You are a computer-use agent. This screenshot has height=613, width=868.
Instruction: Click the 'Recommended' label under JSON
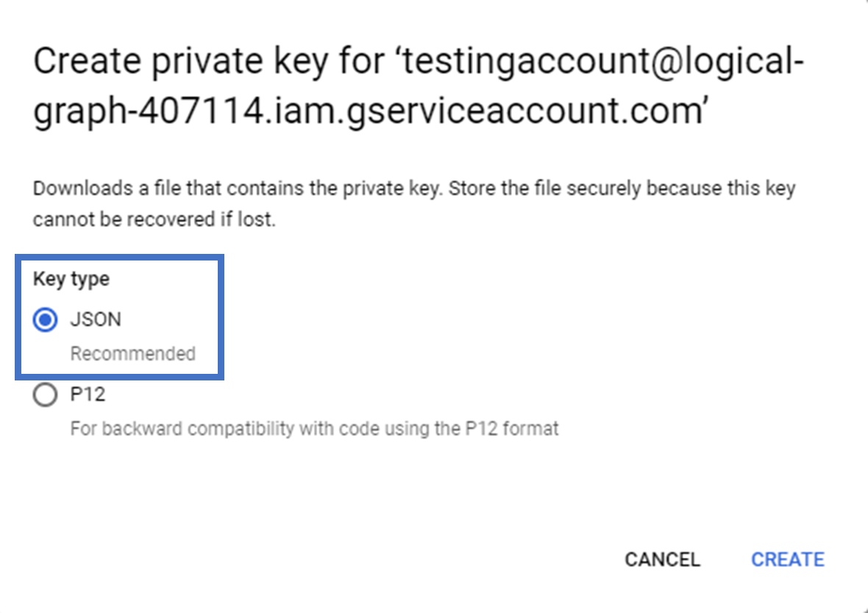[x=132, y=354]
